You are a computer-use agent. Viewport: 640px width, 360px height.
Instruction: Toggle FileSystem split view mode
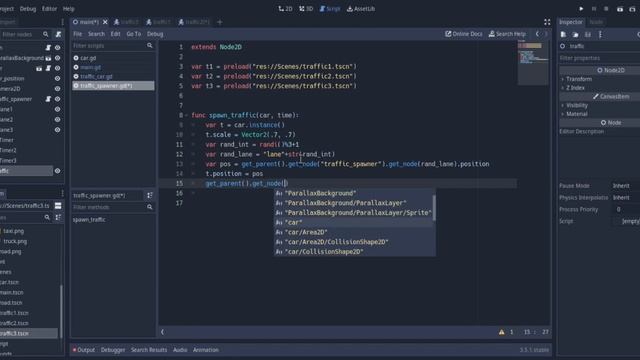tap(58, 206)
